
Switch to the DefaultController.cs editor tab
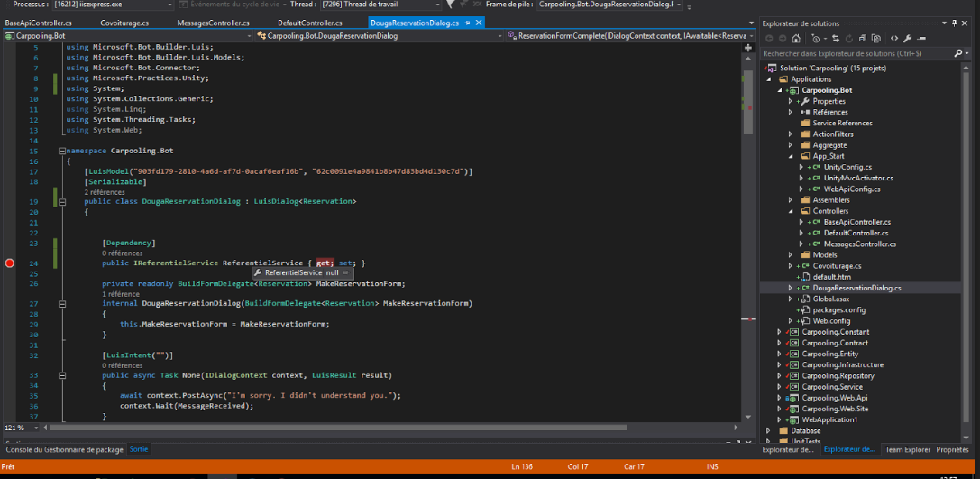310,23
